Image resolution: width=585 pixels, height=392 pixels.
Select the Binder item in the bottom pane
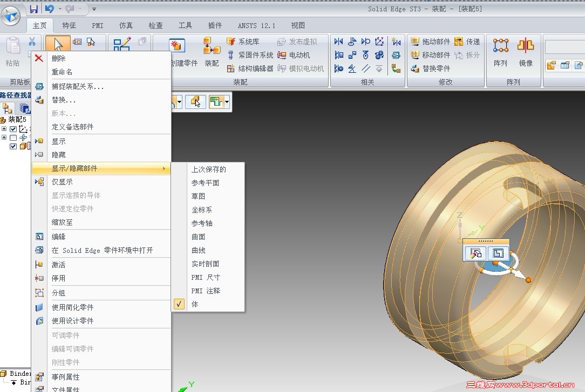(x=16, y=373)
